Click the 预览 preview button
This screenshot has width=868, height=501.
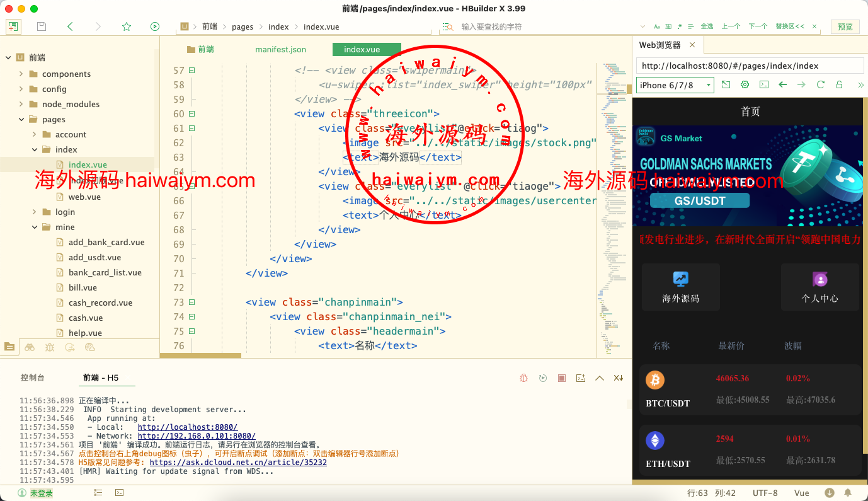(x=845, y=26)
